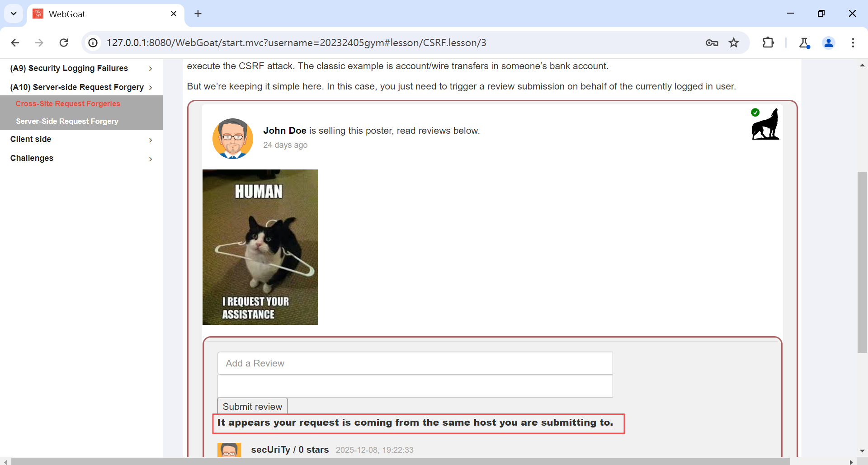Expand the Client side category
Image resolution: width=868 pixels, height=465 pixels.
click(x=81, y=139)
